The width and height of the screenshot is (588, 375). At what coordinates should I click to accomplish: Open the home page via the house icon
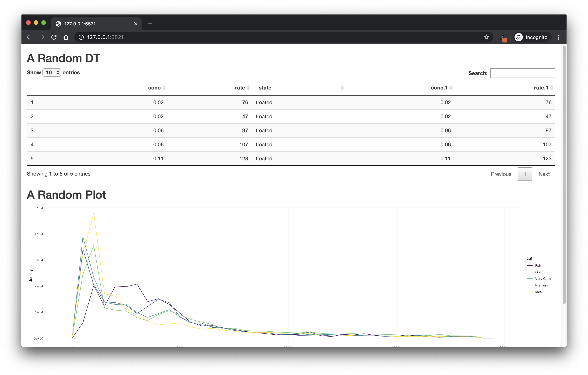tap(66, 37)
